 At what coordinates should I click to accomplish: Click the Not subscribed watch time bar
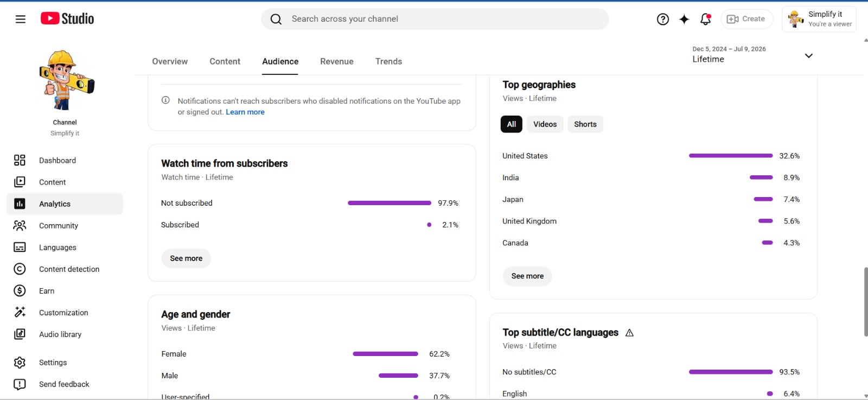click(x=390, y=203)
